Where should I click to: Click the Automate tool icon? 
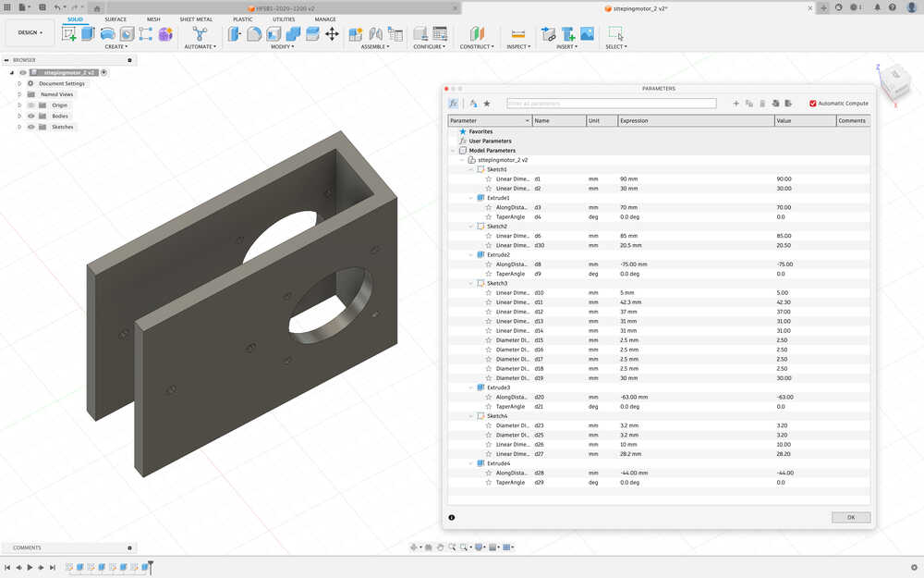point(200,33)
